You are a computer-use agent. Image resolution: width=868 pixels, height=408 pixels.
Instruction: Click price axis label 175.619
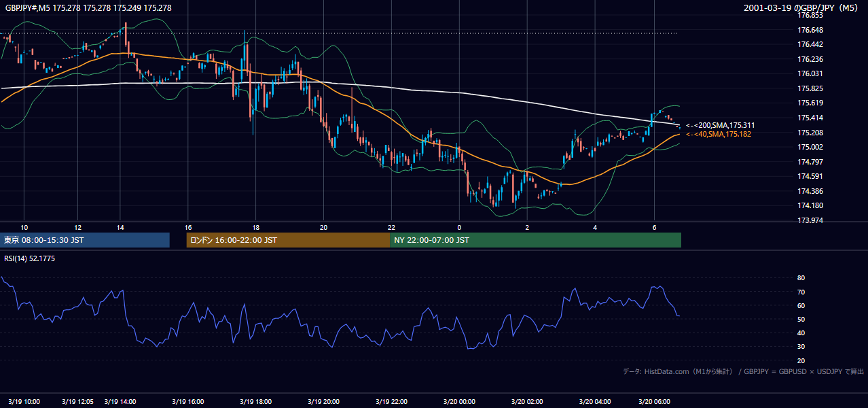[x=810, y=103]
